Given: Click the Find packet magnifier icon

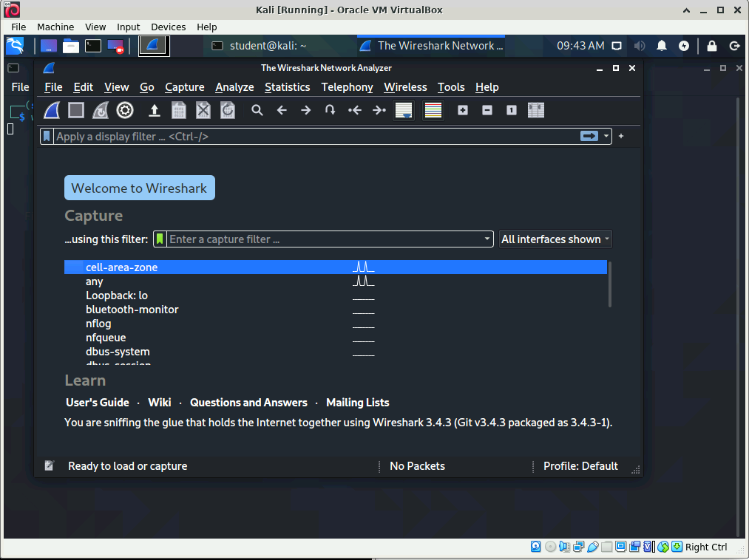Looking at the screenshot, I should pyautogui.click(x=257, y=110).
